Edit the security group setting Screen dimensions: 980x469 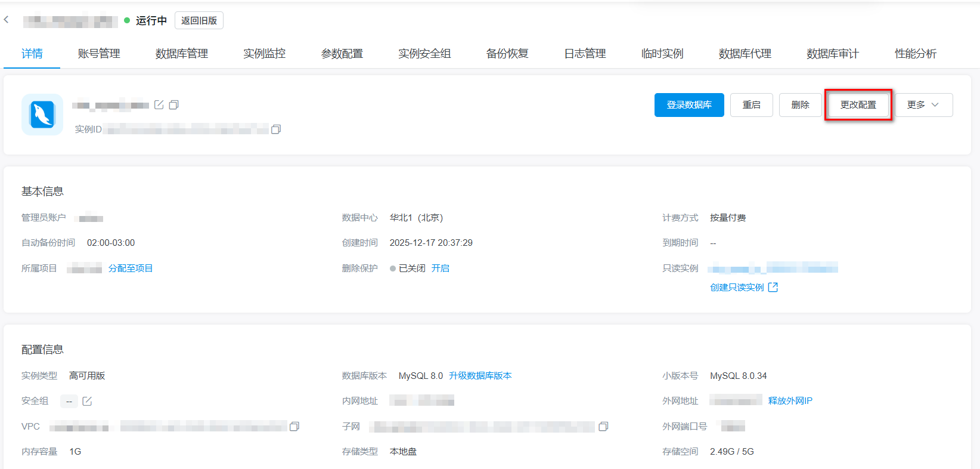(87, 401)
